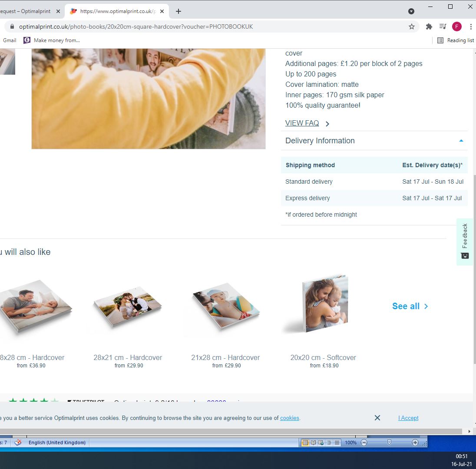Open a new browser tab
This screenshot has width=476, height=469.
click(x=178, y=11)
